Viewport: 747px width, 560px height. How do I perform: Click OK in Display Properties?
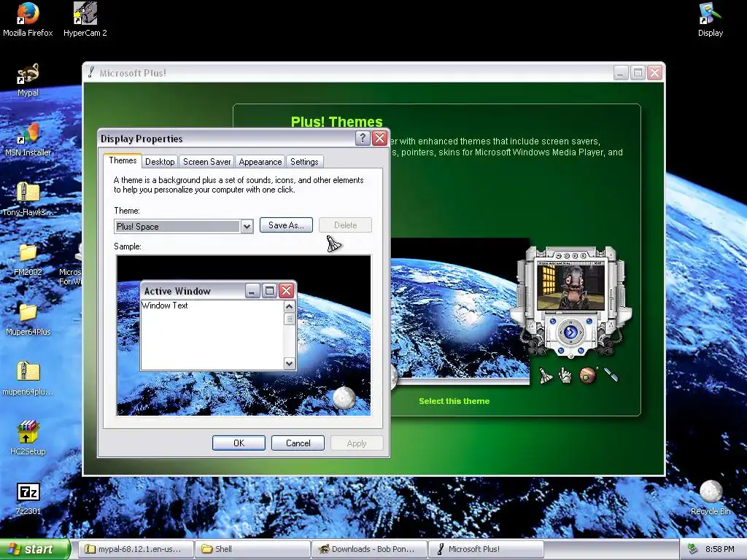[239, 443]
